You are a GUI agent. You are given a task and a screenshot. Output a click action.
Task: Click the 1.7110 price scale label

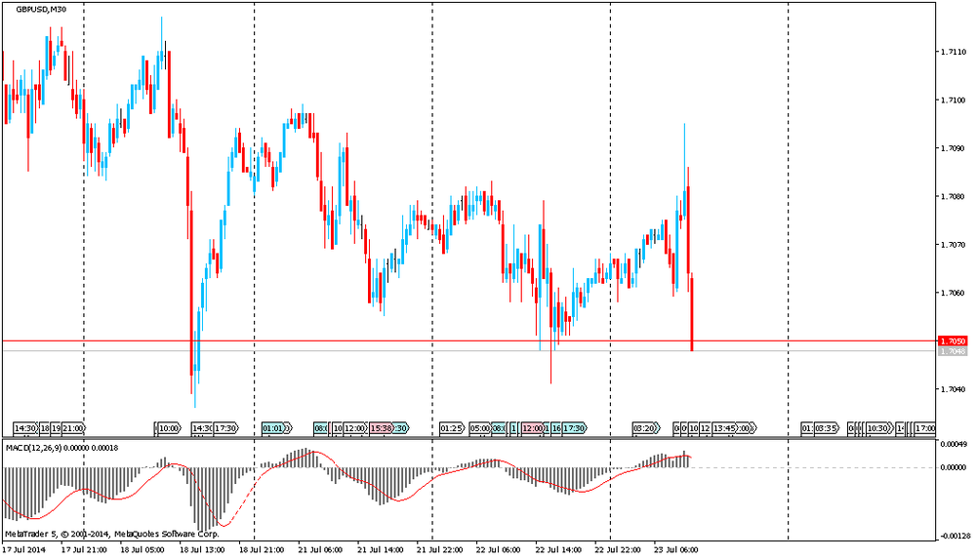pyautogui.click(x=953, y=52)
